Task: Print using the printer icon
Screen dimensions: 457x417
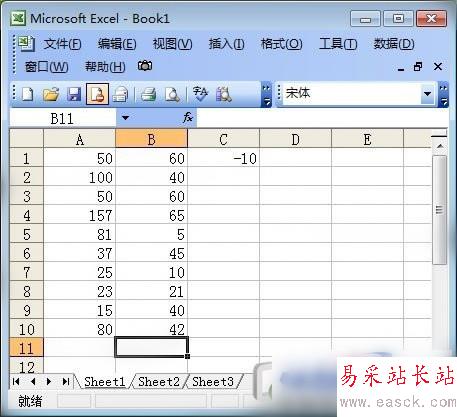Action: [x=148, y=94]
